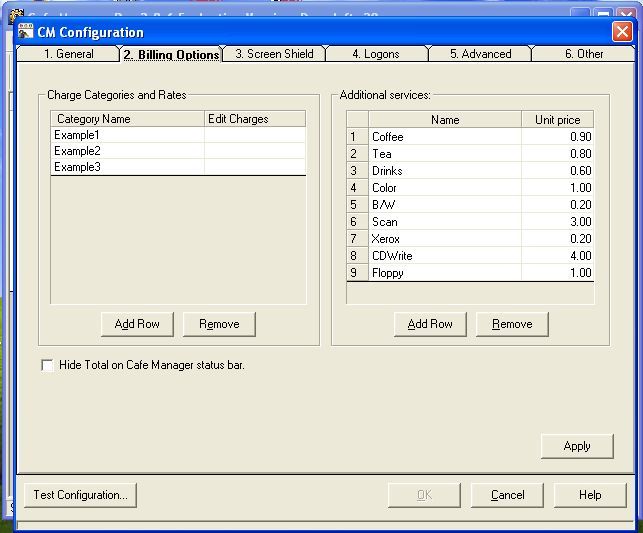643x533 pixels.
Task: Click Edit Charges cell for Example1
Action: (x=255, y=135)
